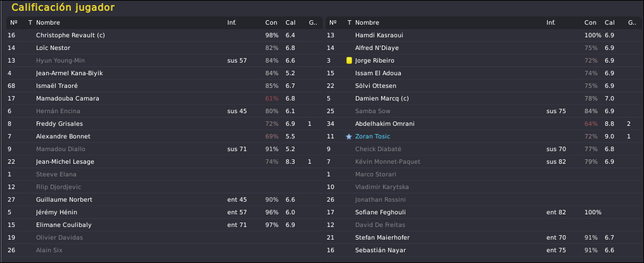Click Hamdi Kasraoui goalkeeper name
Viewport: 644px width, 263px height.
click(x=379, y=35)
